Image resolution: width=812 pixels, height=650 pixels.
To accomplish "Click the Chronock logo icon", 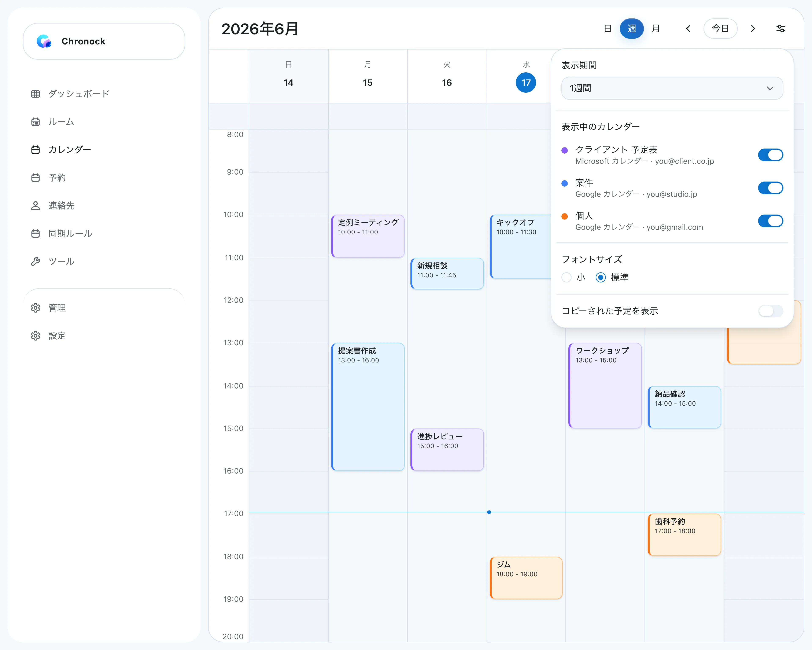I will pyautogui.click(x=44, y=41).
